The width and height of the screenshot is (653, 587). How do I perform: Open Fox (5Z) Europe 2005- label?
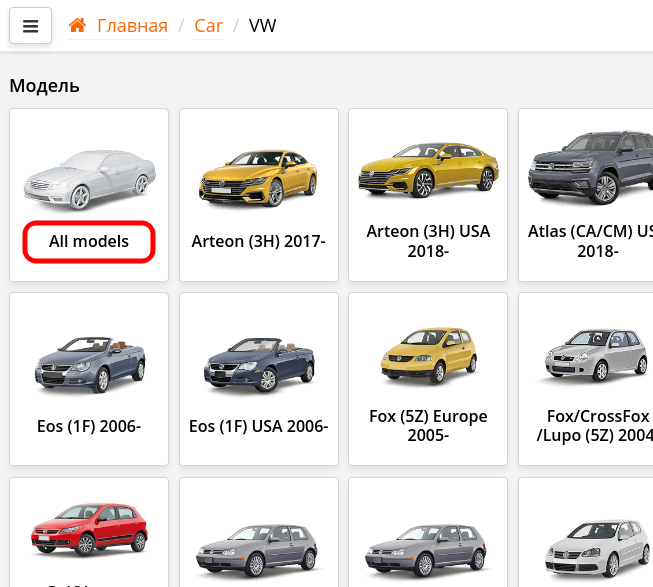coord(428,425)
